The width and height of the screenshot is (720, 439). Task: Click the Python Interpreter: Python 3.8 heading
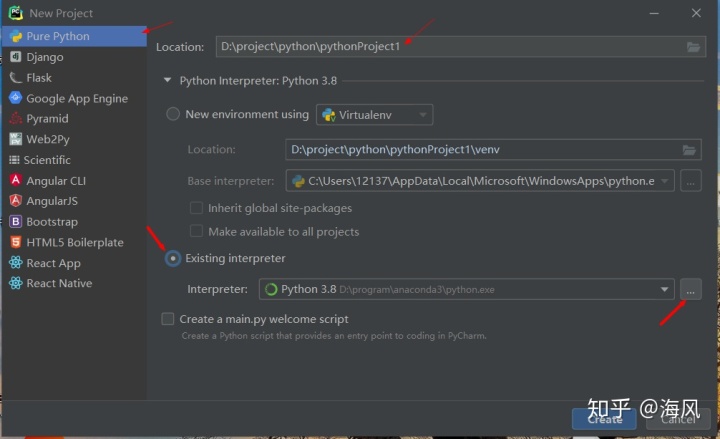pos(258,81)
